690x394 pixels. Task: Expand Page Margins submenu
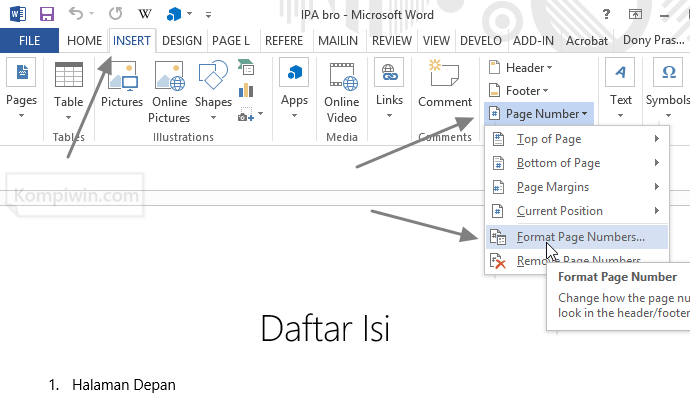(577, 187)
